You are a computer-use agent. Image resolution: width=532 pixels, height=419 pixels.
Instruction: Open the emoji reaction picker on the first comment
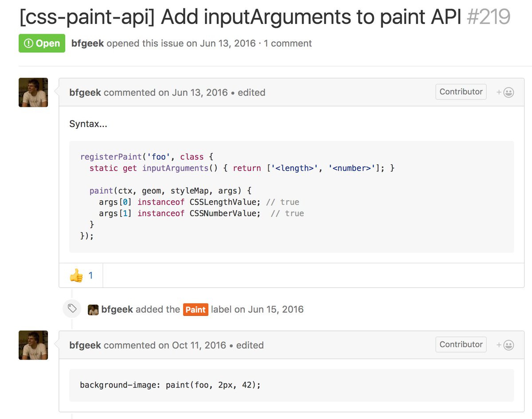point(508,92)
